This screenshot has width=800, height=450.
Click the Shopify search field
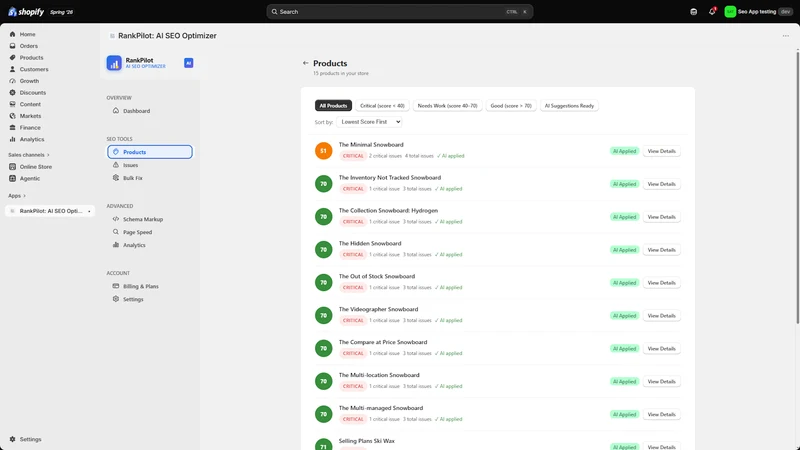(x=399, y=12)
